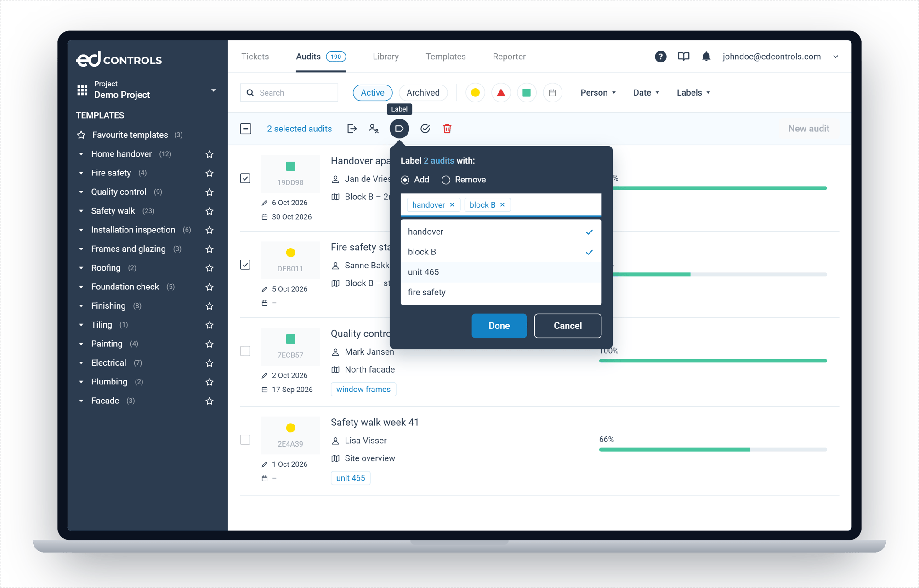Open the Person filter dropdown

coord(598,93)
